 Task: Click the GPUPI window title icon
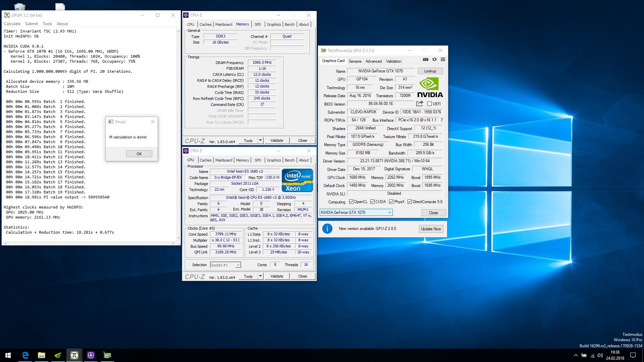click(x=7, y=15)
